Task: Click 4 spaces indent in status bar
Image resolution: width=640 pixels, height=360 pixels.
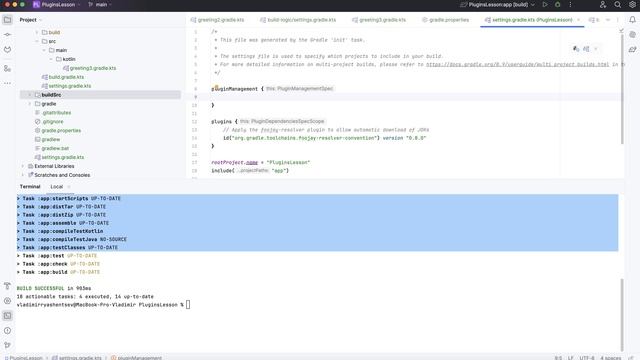Action: (611, 358)
